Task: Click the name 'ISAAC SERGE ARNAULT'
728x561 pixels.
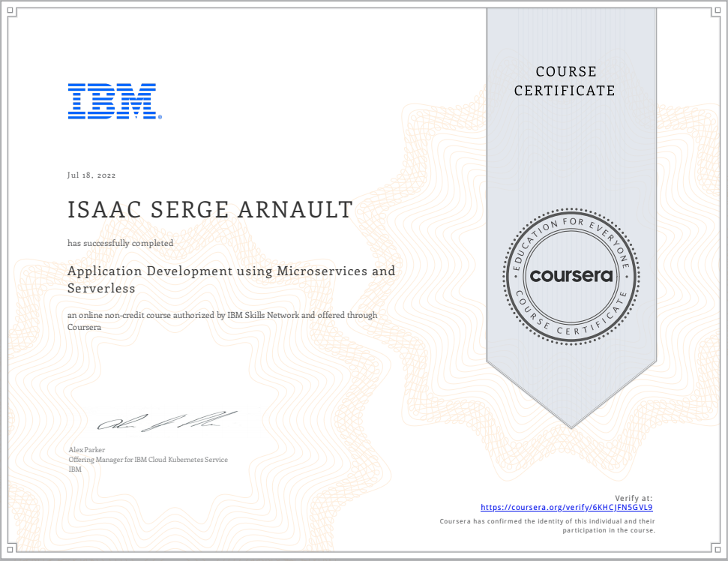Action: pyautogui.click(x=211, y=209)
